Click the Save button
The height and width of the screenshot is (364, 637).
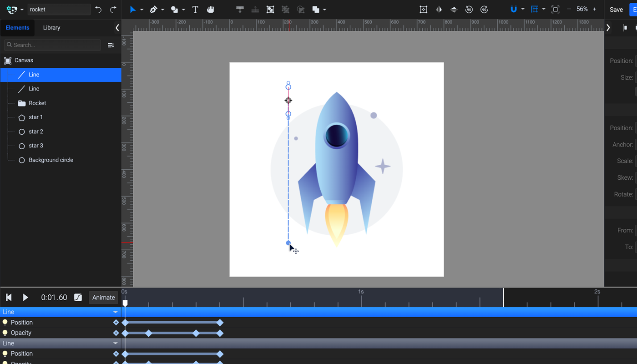tap(616, 10)
